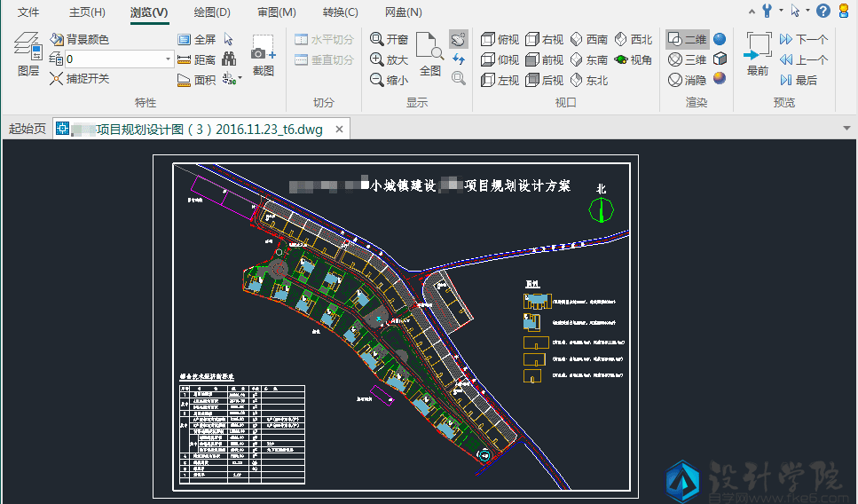Open the layer dropdown showing 0

click(x=168, y=59)
